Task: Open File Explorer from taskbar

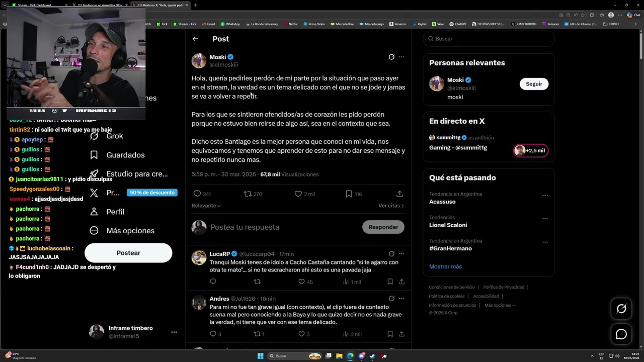Action: click(x=339, y=356)
